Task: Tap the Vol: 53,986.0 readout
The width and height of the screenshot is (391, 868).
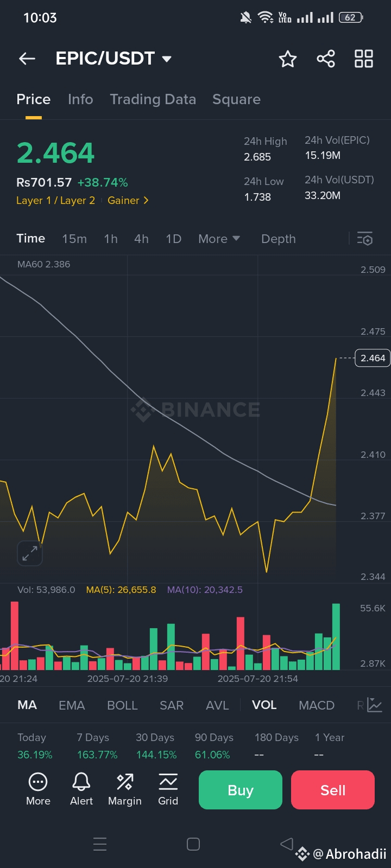Action: (x=46, y=590)
